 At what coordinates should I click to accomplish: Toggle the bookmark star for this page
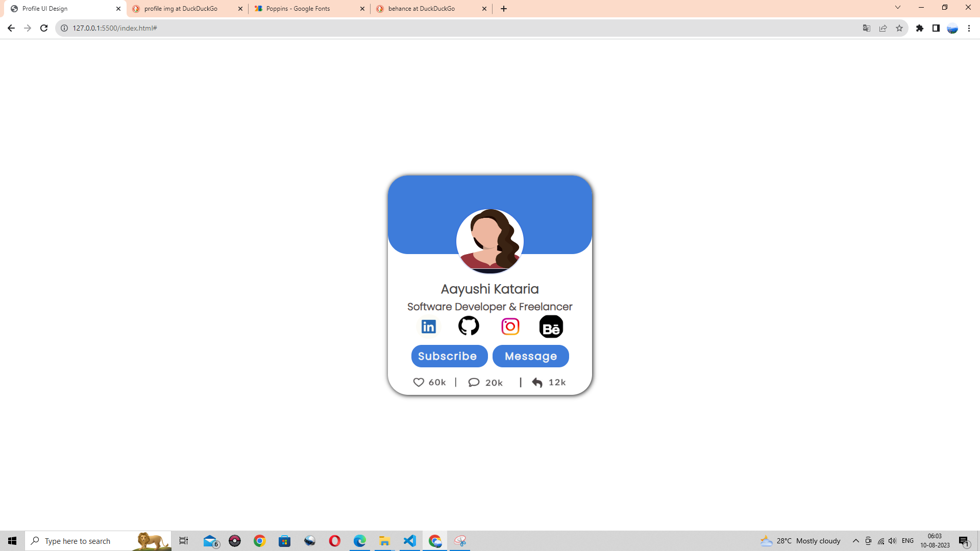coord(899,28)
